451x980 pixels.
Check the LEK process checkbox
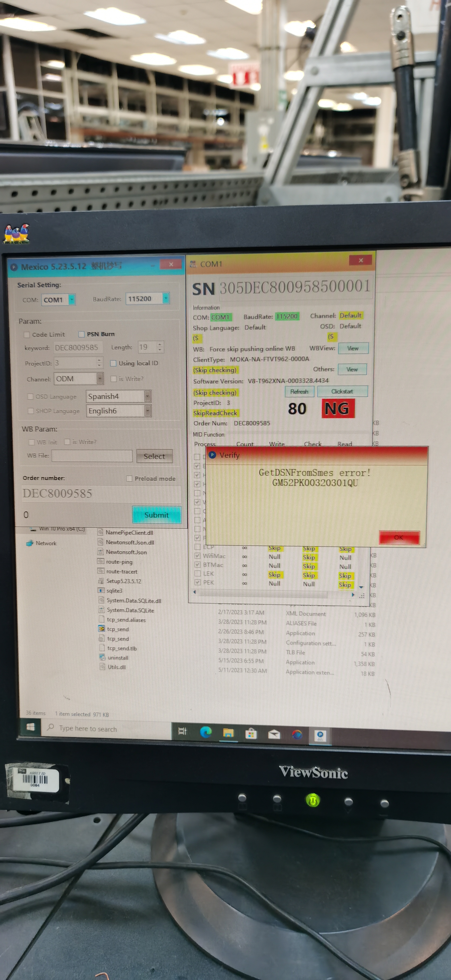click(197, 573)
